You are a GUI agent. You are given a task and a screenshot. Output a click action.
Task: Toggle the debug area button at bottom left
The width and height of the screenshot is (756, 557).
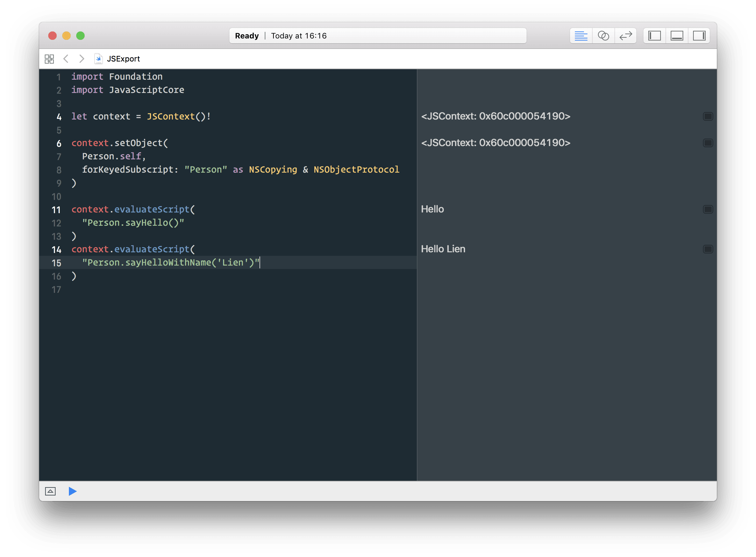click(50, 491)
